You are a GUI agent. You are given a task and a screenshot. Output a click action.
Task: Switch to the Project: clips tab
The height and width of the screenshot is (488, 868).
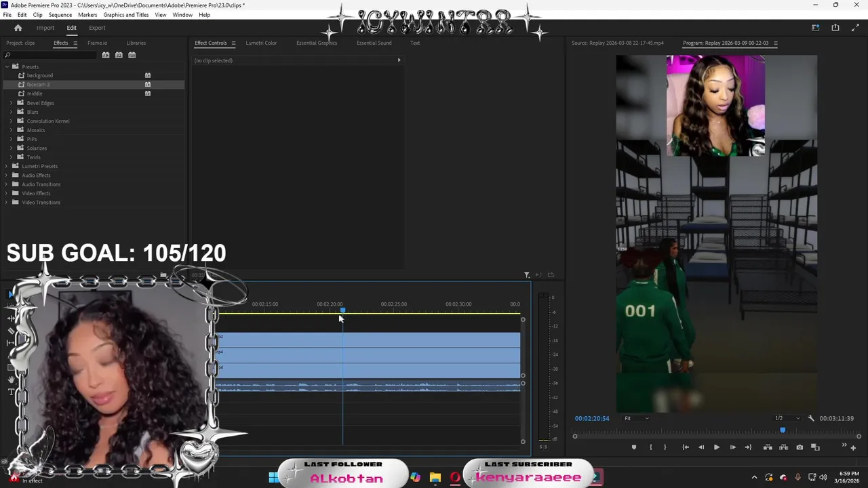tap(20, 43)
